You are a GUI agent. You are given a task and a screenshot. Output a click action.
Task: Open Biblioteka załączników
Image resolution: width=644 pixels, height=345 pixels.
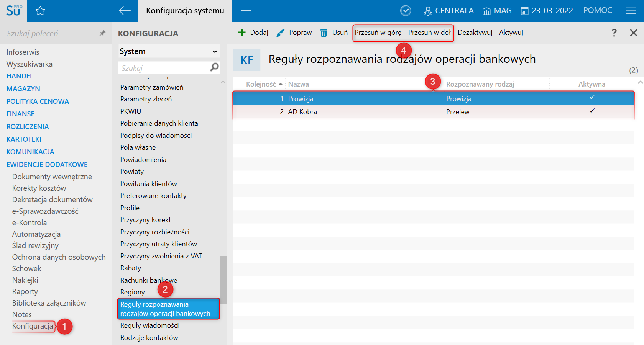(49, 303)
